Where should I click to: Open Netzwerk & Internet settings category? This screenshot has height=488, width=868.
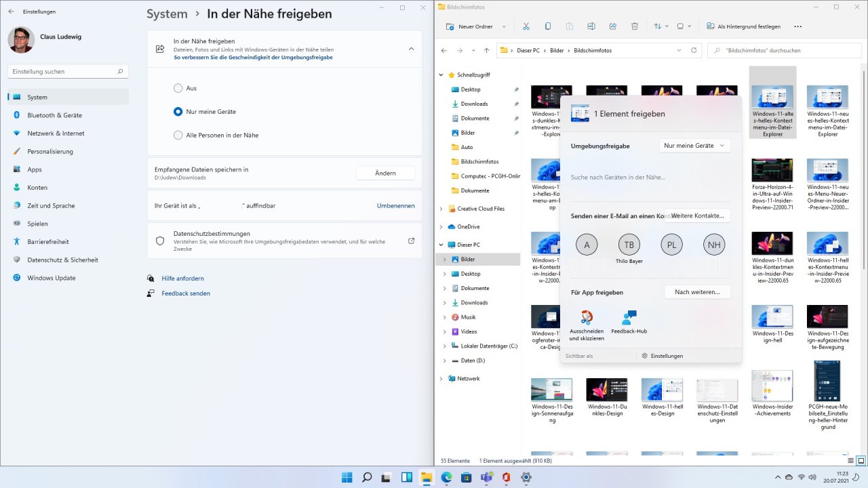point(68,134)
